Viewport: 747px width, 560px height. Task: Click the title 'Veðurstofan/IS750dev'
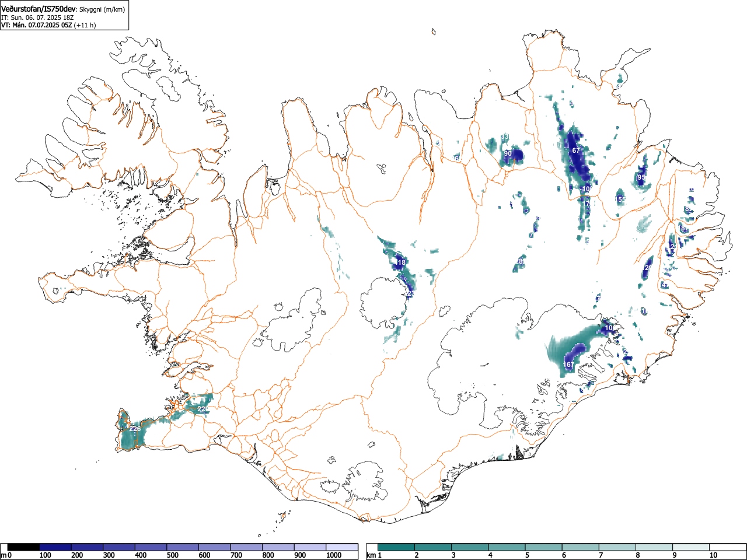[x=39, y=9]
